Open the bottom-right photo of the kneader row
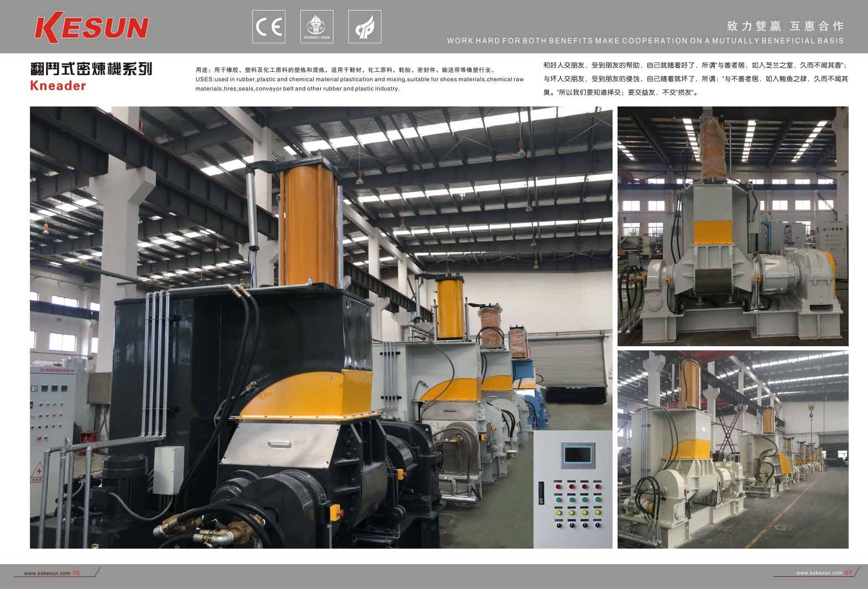The image size is (868, 589). tap(733, 449)
